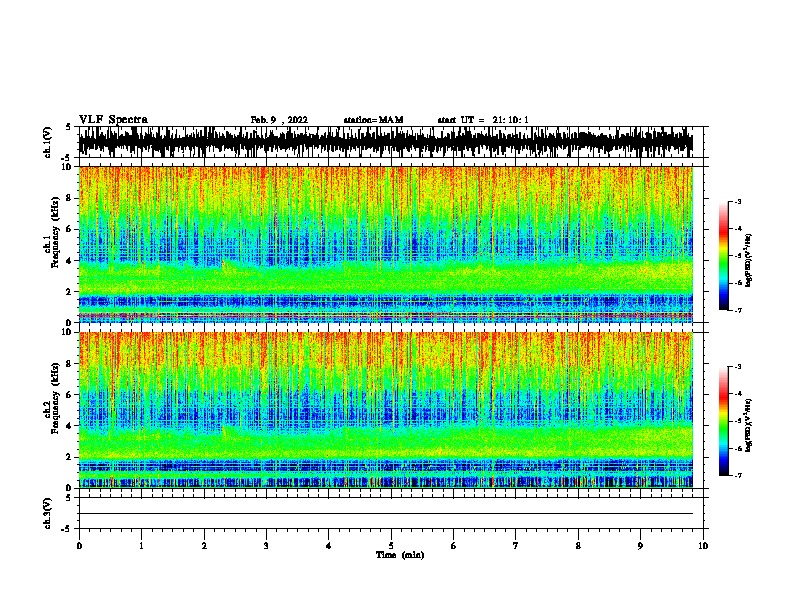Viewport: 792px width, 612px height.
Task: Click the x-axis end tick label "10"
Action: pyautogui.click(x=703, y=546)
